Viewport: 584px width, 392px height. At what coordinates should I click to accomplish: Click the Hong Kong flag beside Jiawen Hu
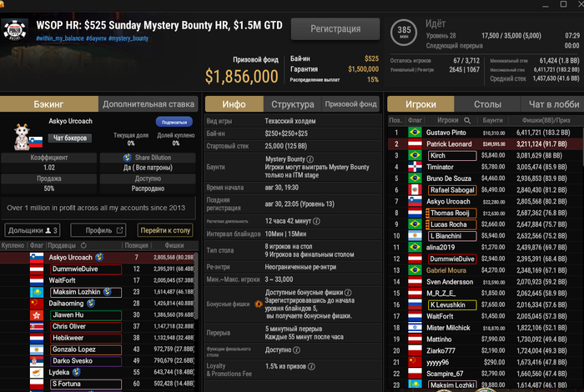point(37,315)
